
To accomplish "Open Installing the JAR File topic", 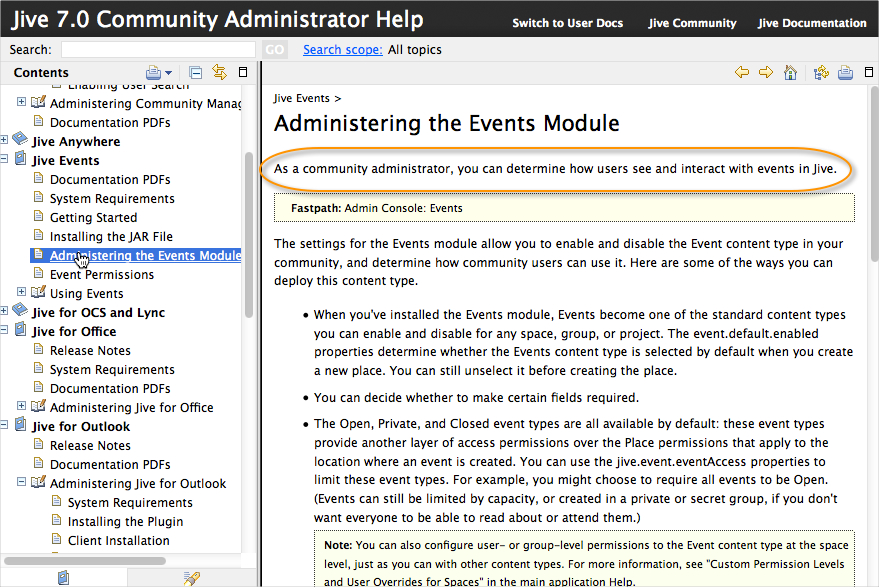I will pos(111,237).
